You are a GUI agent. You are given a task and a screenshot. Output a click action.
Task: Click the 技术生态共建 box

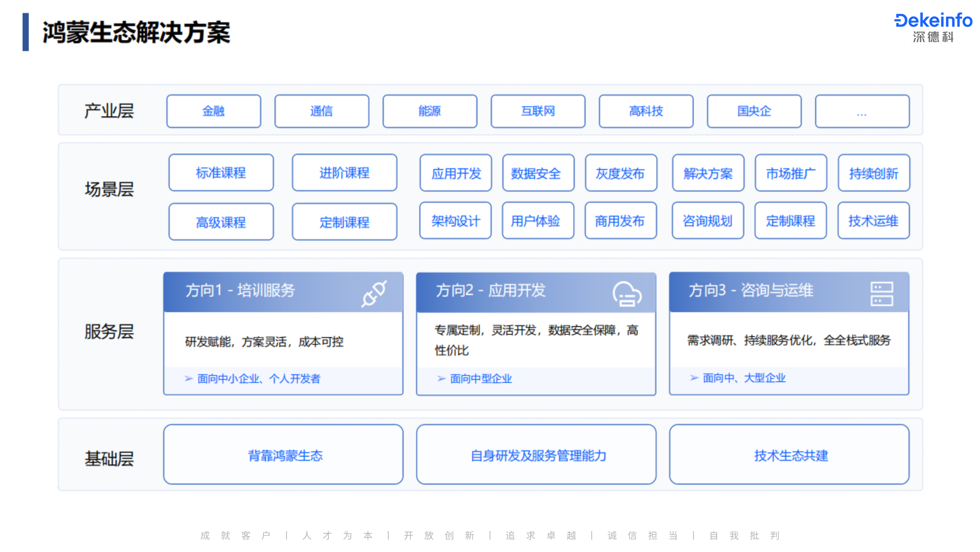click(x=789, y=454)
